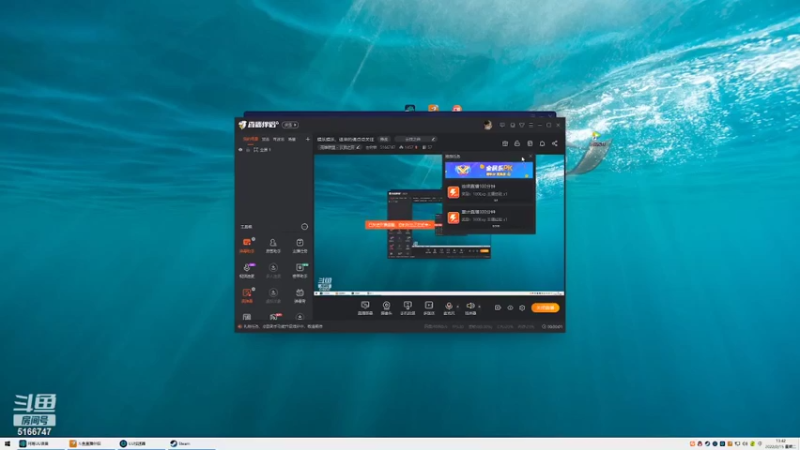Viewport: 800px width, 450px height.
Task: Click the notice text in the status bar
Action: 281,327
